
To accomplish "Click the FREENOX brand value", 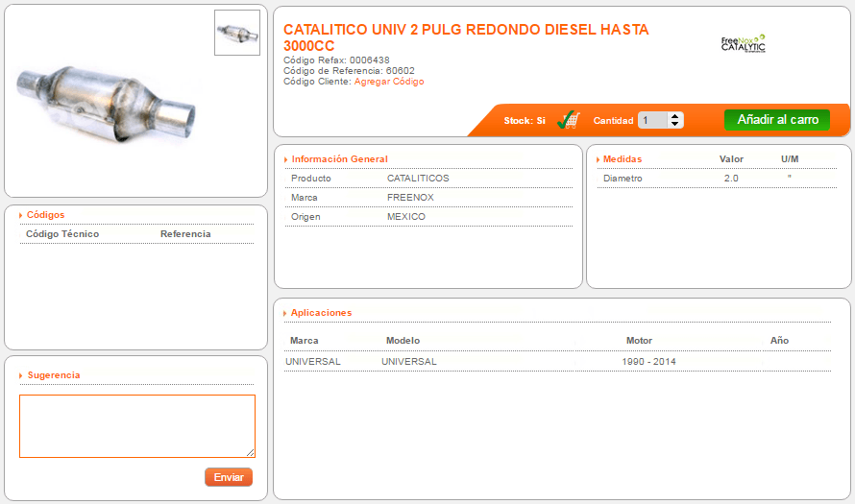I will (x=410, y=198).
